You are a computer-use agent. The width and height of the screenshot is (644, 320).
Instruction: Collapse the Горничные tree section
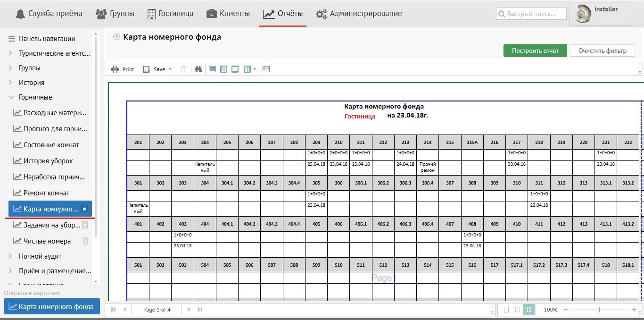(11, 97)
